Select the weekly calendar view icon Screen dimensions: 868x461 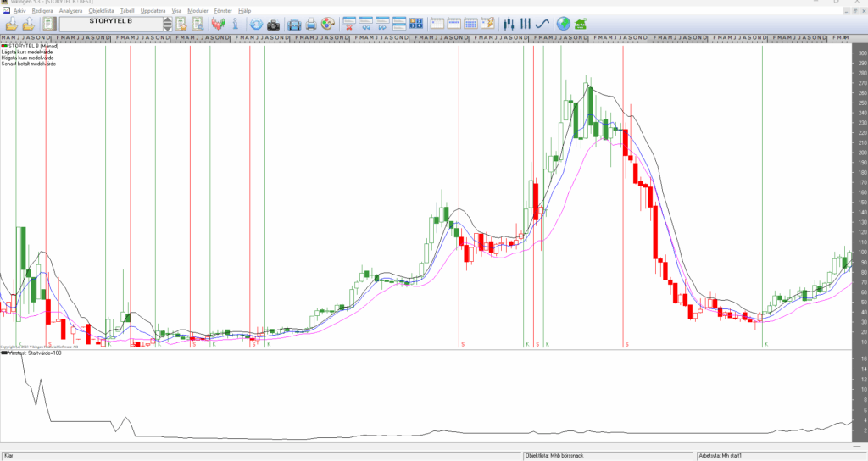click(x=454, y=24)
